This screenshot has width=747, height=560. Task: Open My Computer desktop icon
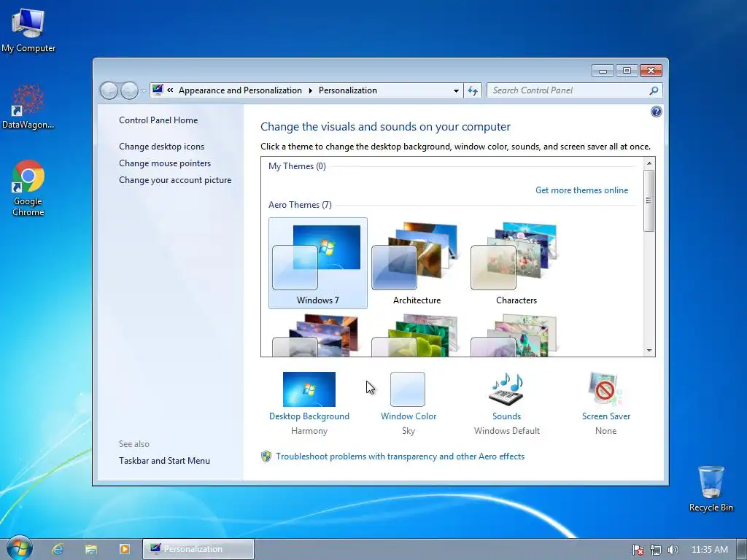[x=28, y=29]
